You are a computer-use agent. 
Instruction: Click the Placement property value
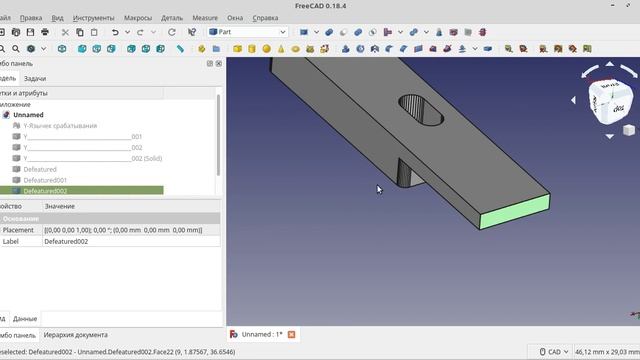131,230
